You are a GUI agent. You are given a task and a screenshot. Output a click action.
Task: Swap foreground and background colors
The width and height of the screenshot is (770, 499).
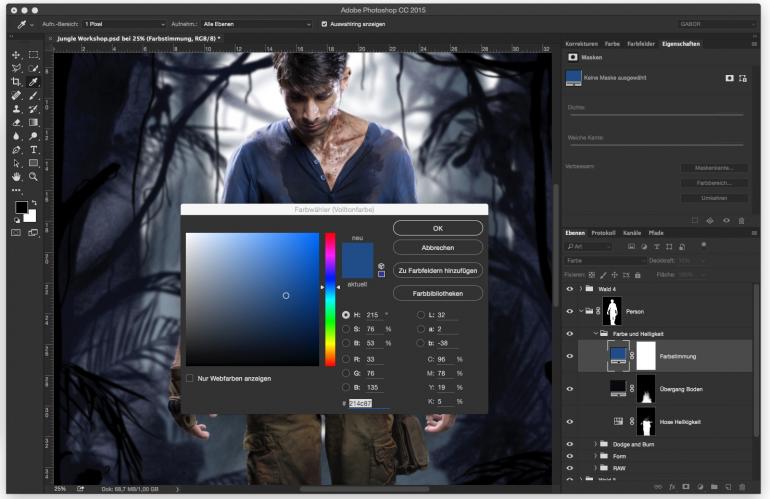pos(34,202)
